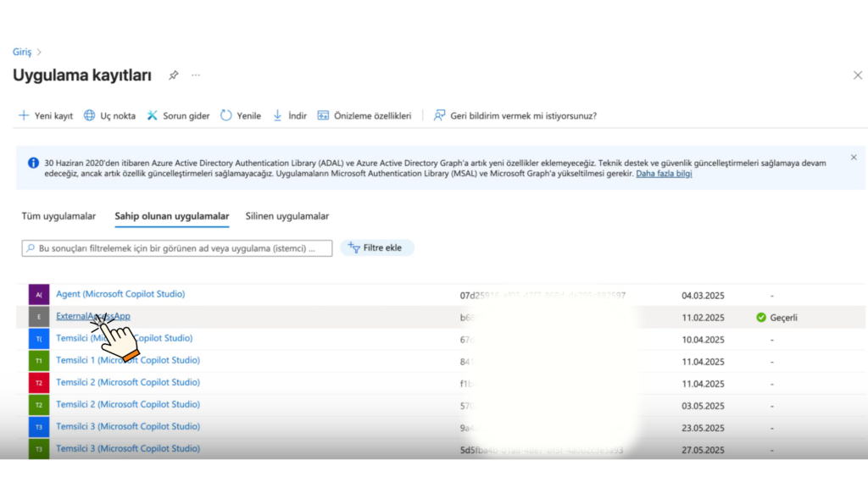Screen dimensions: 868x488
Task: Pin the Uygulama kayıtları page
Action: click(x=173, y=75)
